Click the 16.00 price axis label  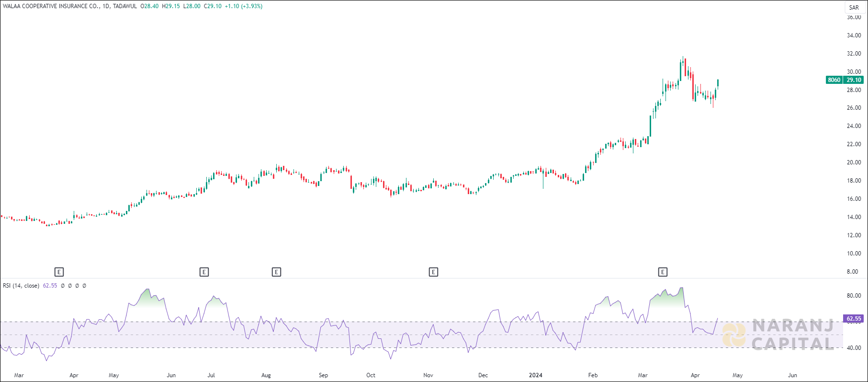pos(854,199)
